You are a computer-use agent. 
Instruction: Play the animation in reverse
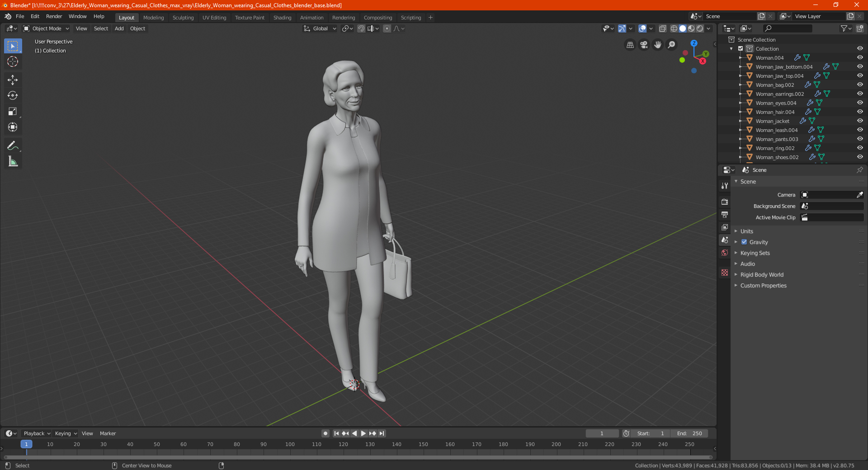point(354,433)
